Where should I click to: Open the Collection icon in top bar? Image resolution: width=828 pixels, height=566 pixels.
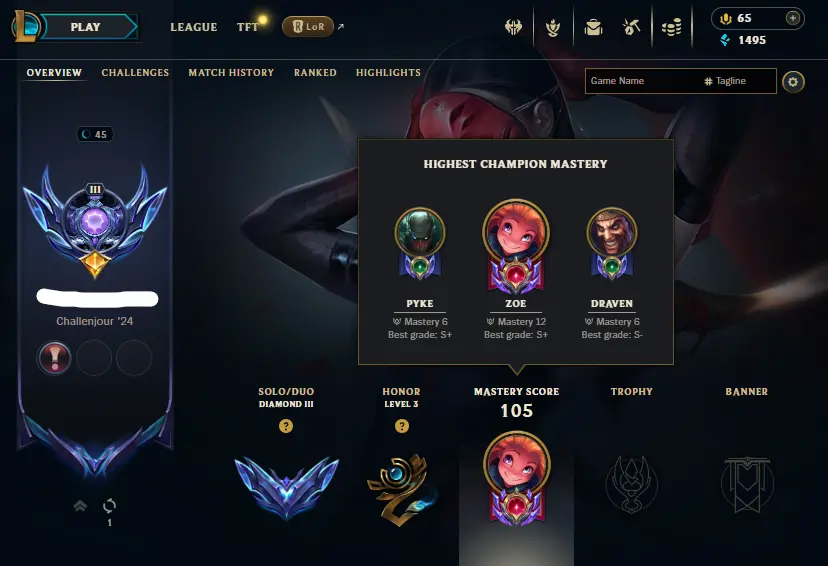pos(553,27)
